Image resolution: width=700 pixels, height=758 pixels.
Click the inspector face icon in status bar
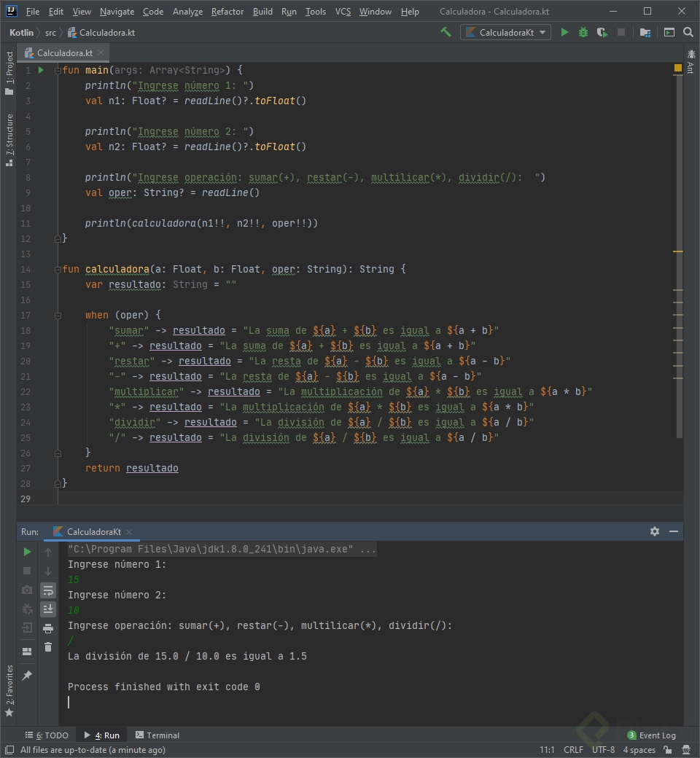click(x=686, y=750)
